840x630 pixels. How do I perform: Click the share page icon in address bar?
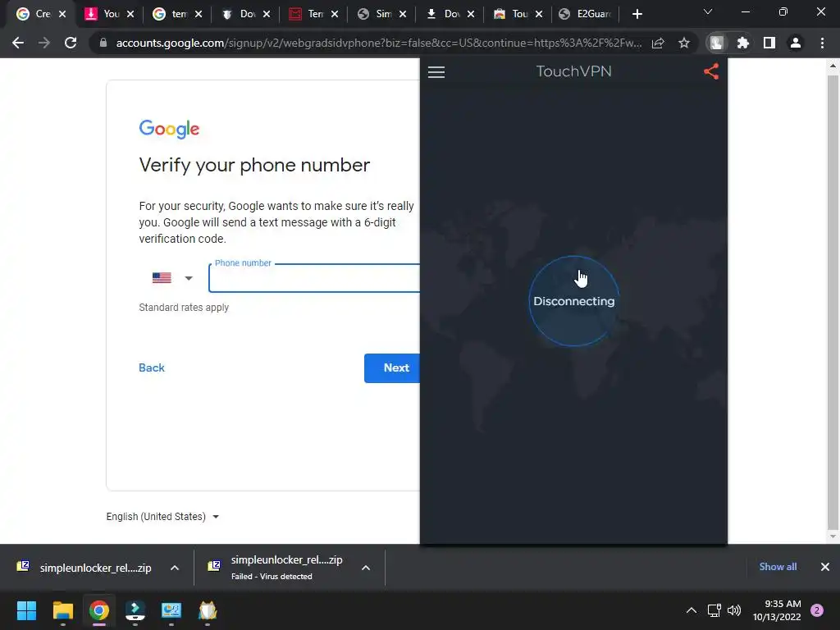[x=658, y=43]
